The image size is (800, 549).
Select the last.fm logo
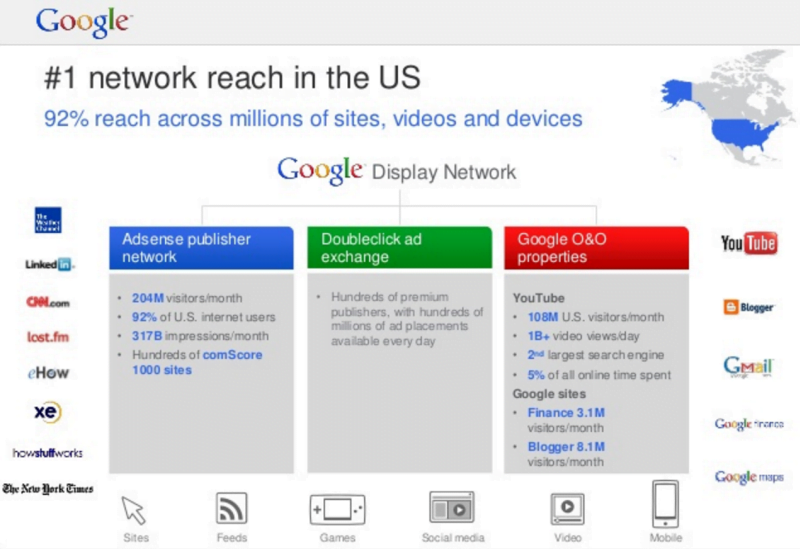pos(48,337)
